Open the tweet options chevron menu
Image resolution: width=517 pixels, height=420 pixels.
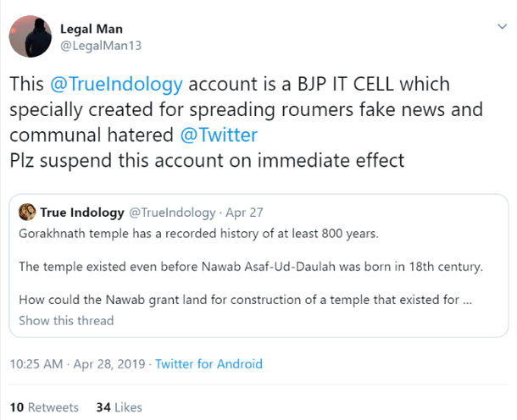tap(499, 28)
